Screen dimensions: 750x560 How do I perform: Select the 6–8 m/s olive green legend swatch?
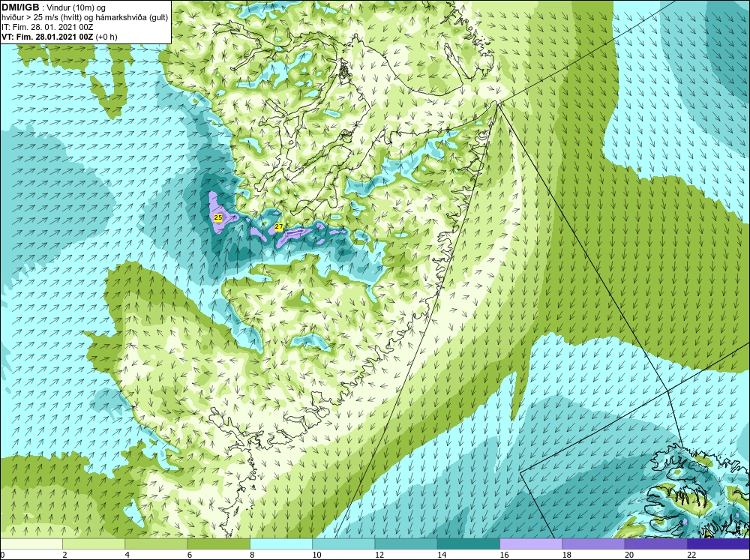218,544
